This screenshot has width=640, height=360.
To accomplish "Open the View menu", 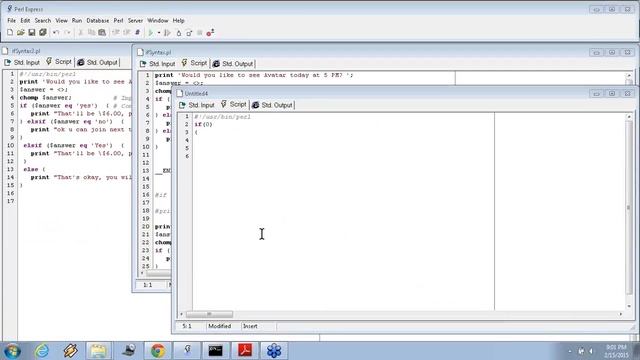I will pos(62,20).
